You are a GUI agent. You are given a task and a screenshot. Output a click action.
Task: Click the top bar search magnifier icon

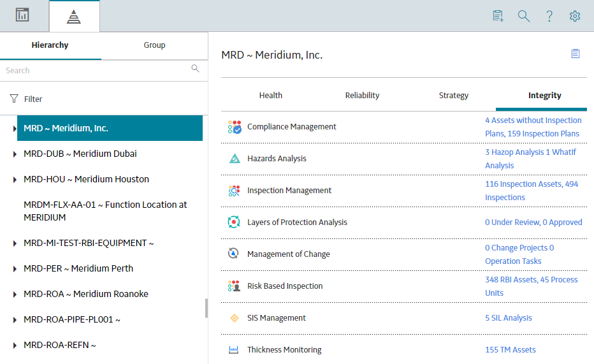[x=523, y=16]
